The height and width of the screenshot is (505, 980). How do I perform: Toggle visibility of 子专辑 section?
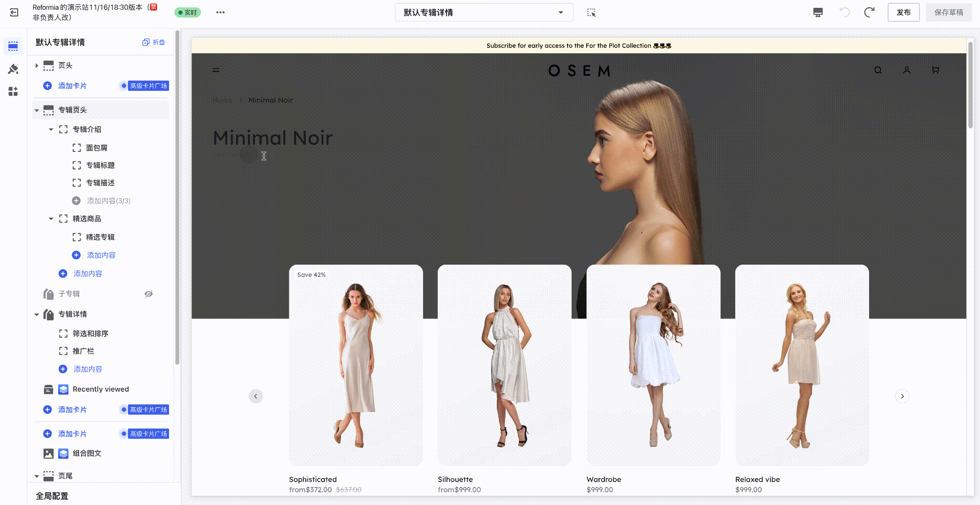(x=149, y=294)
